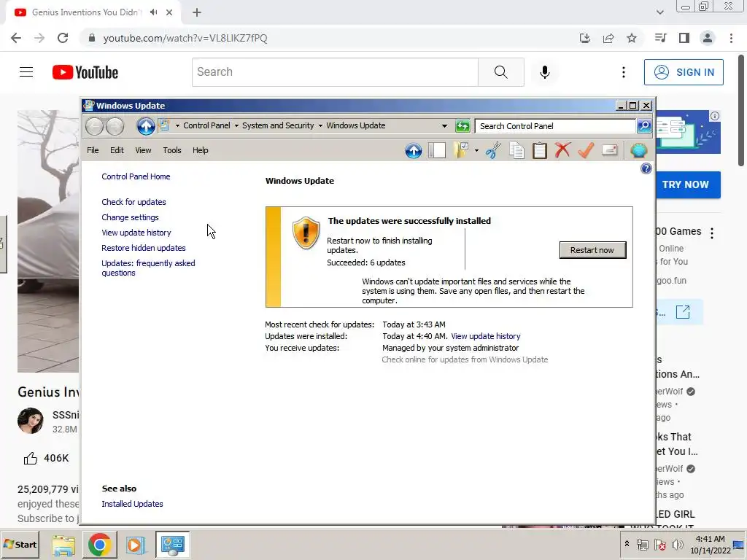The image size is (747, 560).
Task: Click the SIGN IN button on YouTube
Action: 684,72
